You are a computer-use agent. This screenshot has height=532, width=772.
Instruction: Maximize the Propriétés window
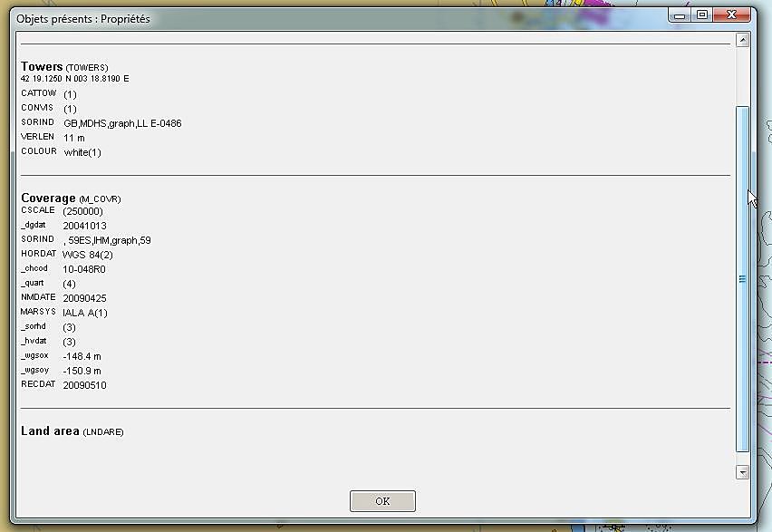[702, 15]
